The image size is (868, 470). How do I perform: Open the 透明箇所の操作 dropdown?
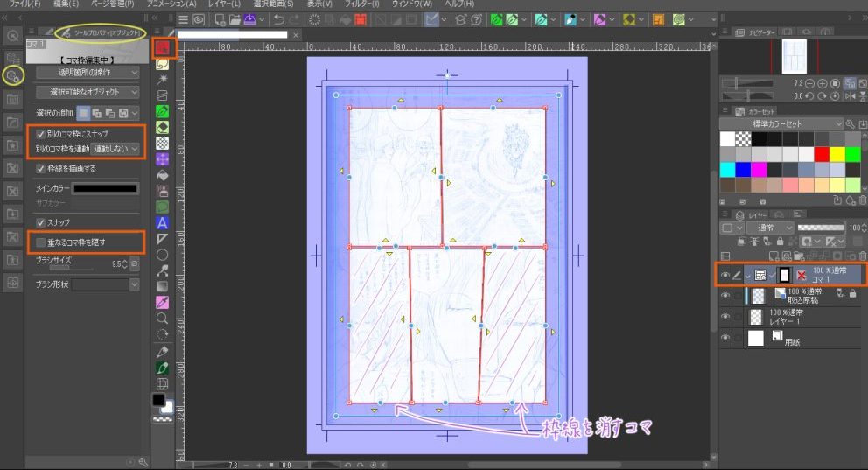[x=87, y=72]
